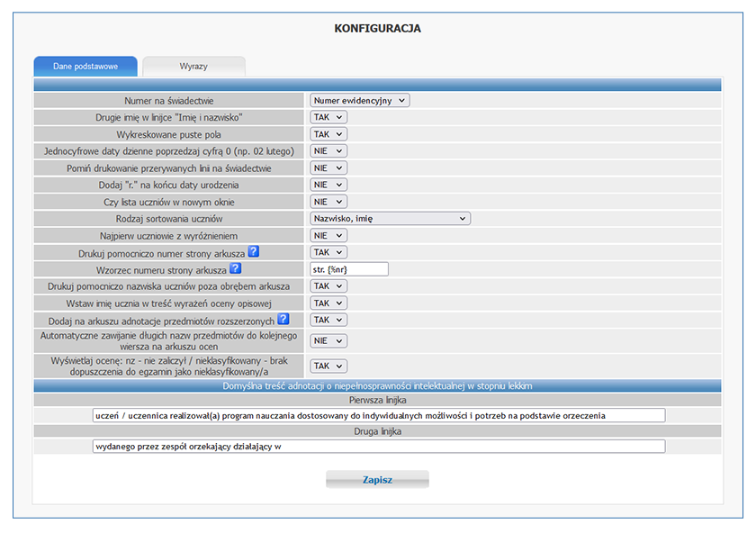Click the page number pattern "str. [%nr]" field
Viewport: 756px width, 534px height.
pos(349,269)
